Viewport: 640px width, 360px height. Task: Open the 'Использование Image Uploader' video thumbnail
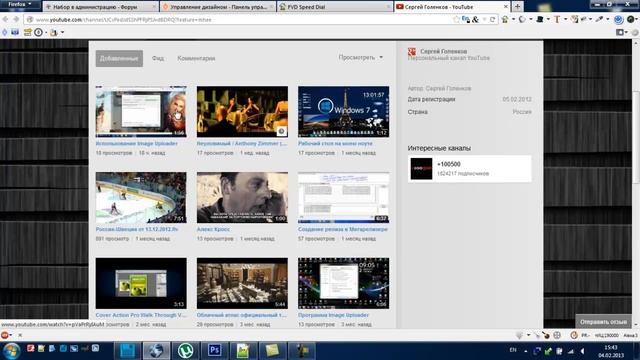pyautogui.click(x=141, y=111)
